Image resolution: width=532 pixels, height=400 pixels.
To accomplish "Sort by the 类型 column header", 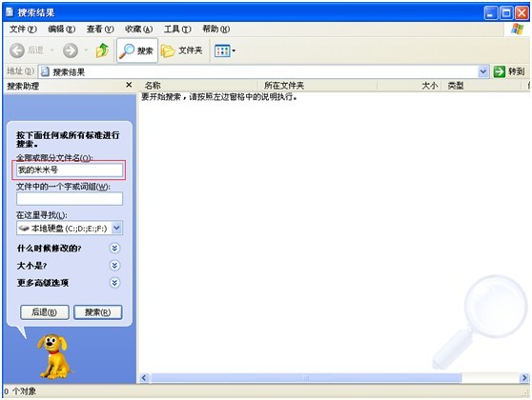I will [481, 86].
